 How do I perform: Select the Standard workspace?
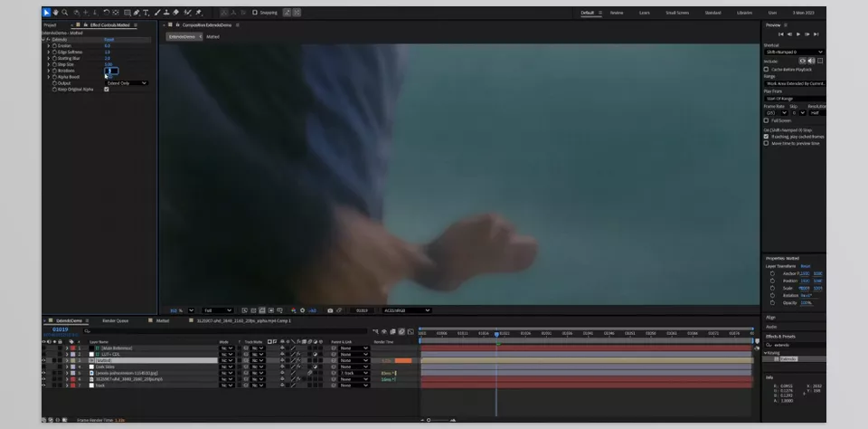[x=713, y=13]
